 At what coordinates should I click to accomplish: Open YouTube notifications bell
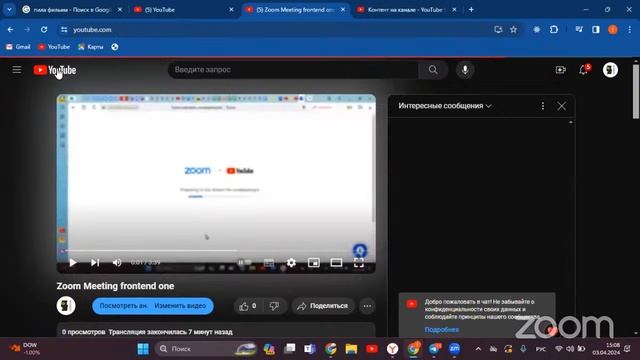(584, 70)
